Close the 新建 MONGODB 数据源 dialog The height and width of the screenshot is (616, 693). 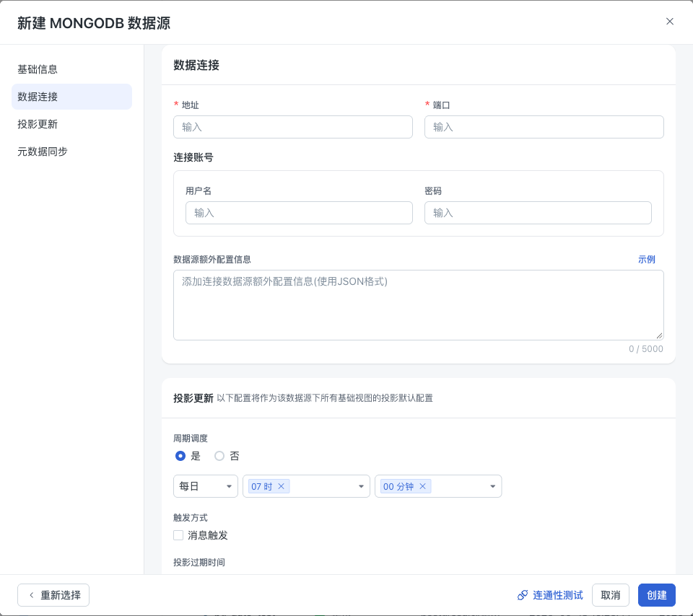[670, 22]
